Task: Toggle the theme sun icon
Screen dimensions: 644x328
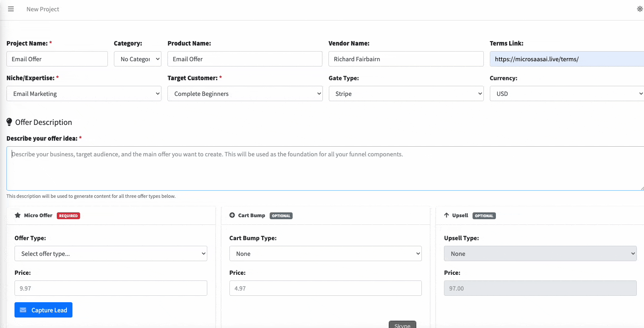Action: (x=640, y=9)
